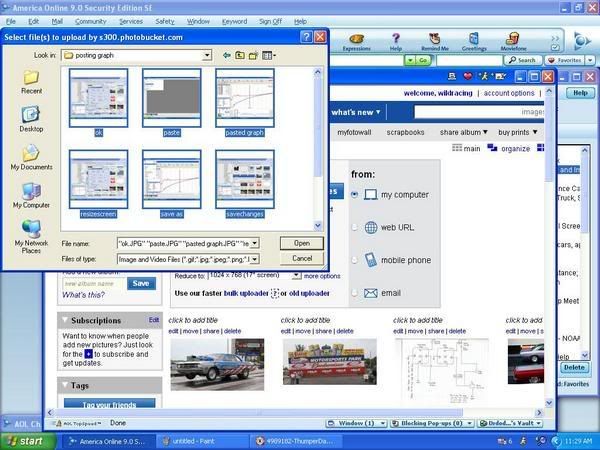
Task: Click the Open button in dialog
Action: coord(302,243)
